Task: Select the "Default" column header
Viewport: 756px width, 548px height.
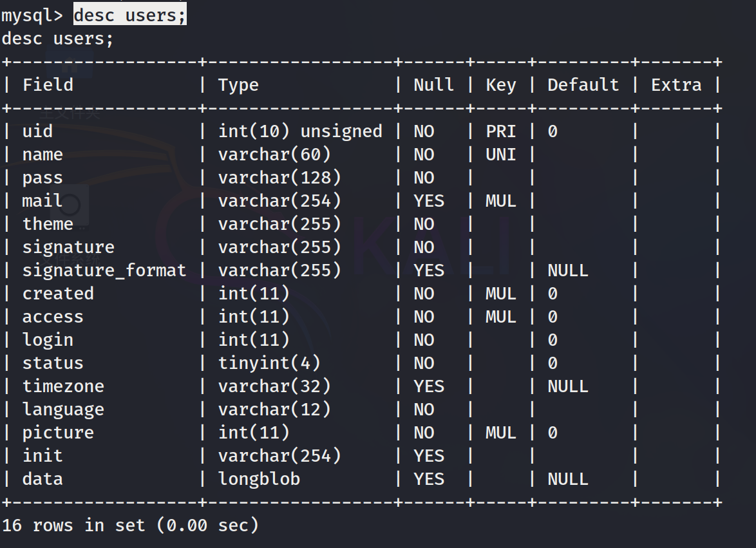Action: coord(583,85)
